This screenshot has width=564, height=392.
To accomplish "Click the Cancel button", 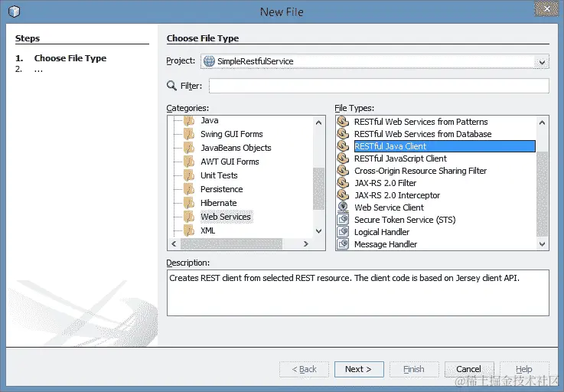I will pos(469,369).
